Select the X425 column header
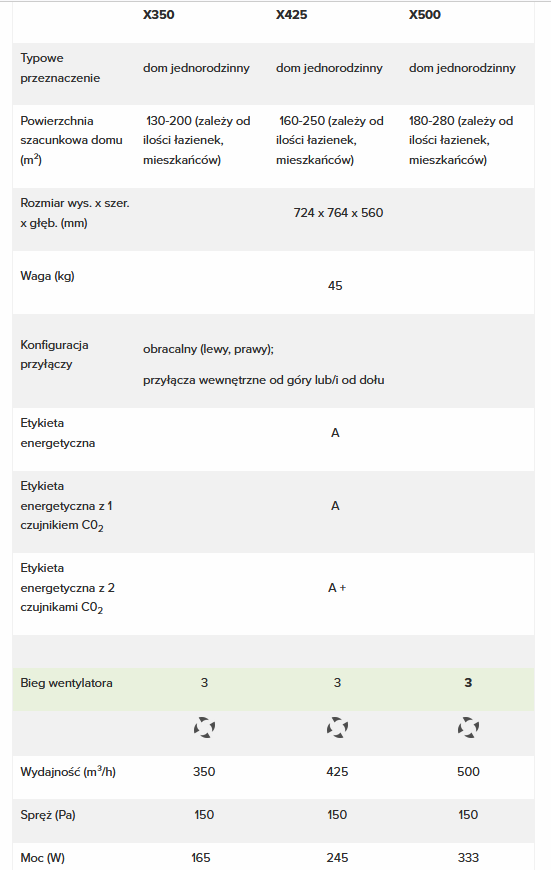The image size is (551, 870). (x=292, y=15)
